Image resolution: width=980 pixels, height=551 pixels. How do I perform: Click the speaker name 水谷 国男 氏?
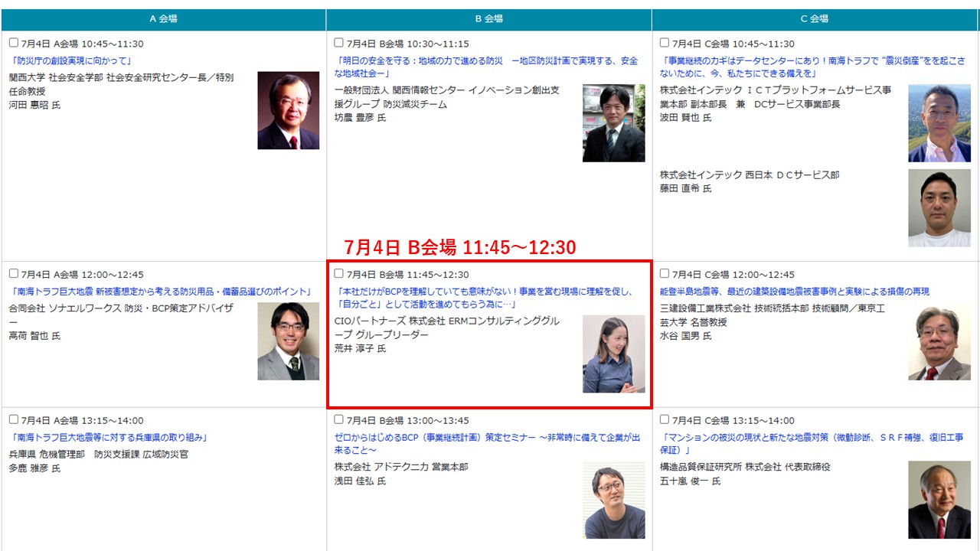pyautogui.click(x=686, y=336)
